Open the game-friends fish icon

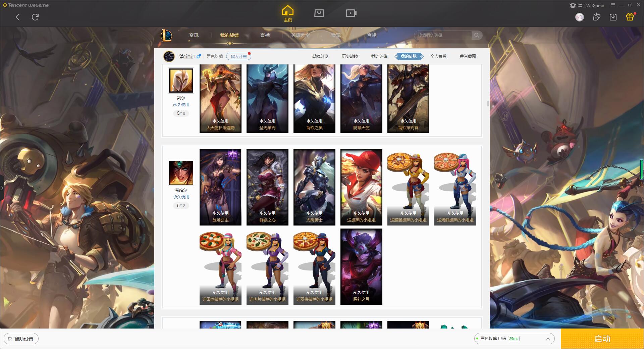[596, 17]
